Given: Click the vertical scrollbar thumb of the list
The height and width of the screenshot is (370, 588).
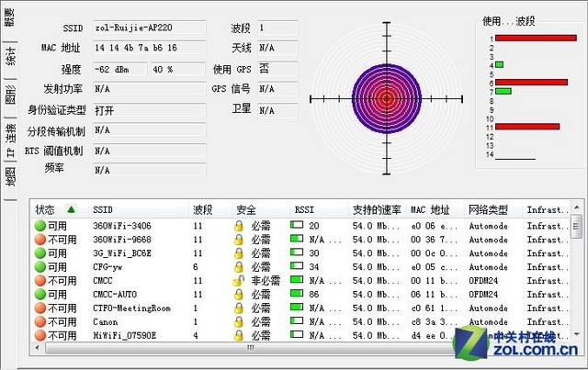Looking at the screenshot, I should coord(576,226).
